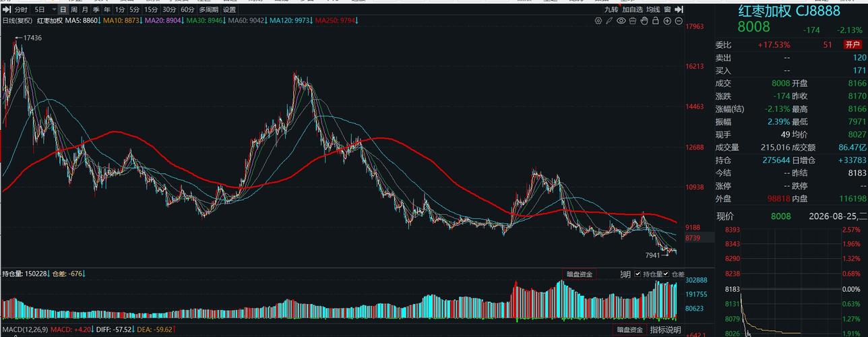
Task: Click the MA10: 8873 indicator label
Action: [x=123, y=21]
